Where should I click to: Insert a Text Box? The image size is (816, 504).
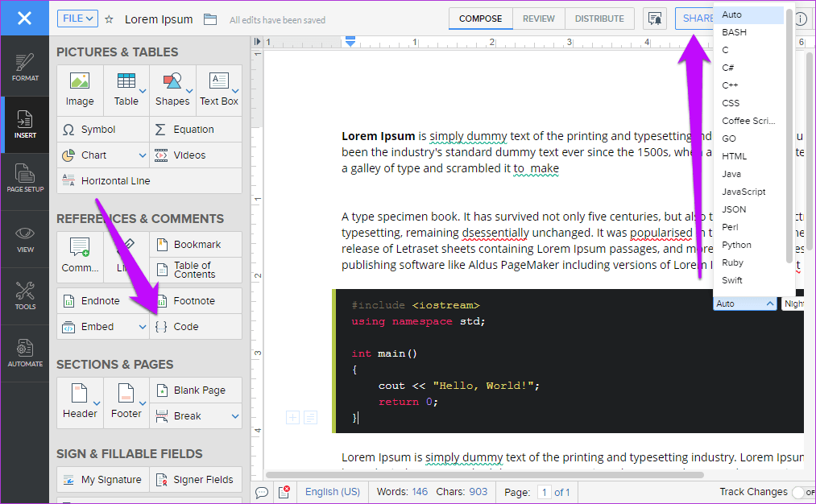coord(219,90)
